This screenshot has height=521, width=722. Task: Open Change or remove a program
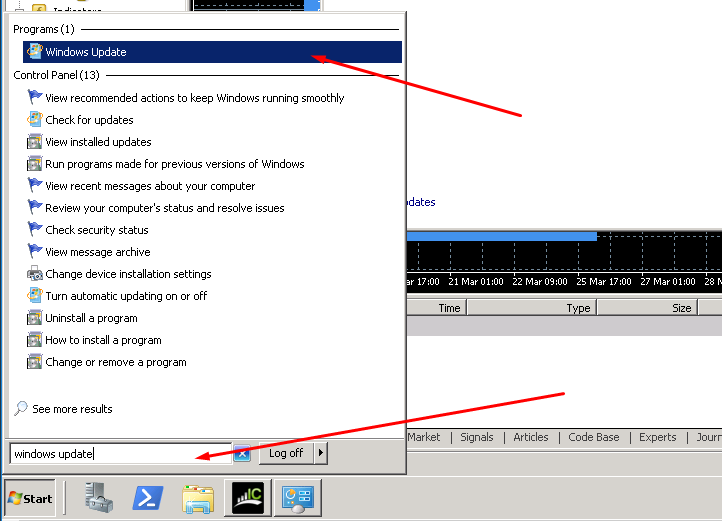coord(116,363)
